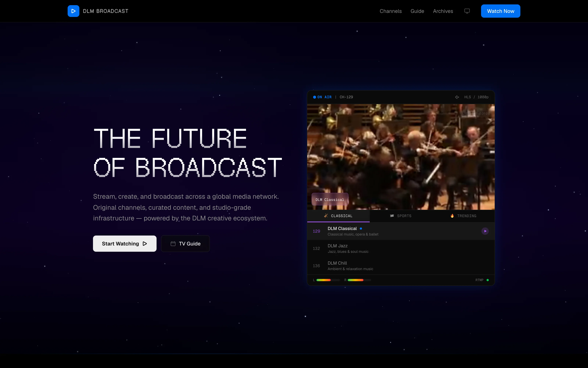Image resolution: width=588 pixels, height=368 pixels.
Task: Click the monitor display icon in navbar
Action: click(x=467, y=11)
